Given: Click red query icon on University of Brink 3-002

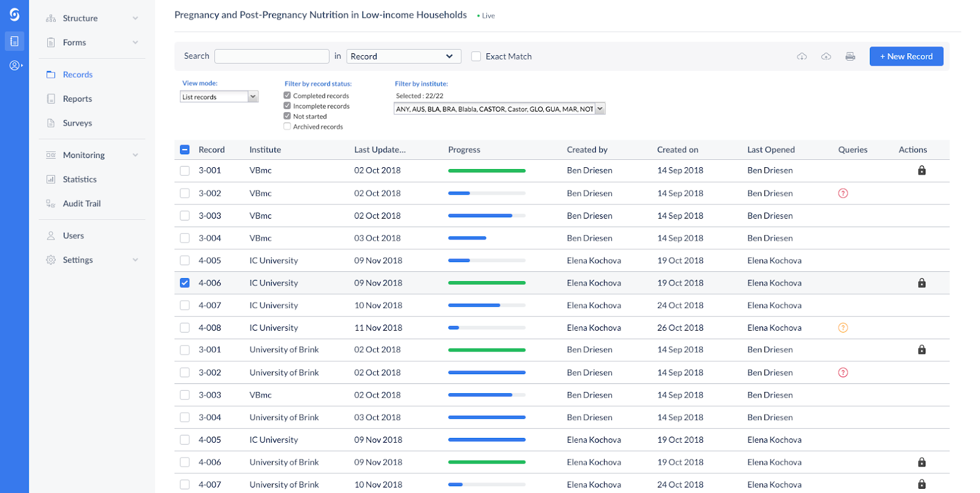Looking at the screenshot, I should [x=843, y=372].
